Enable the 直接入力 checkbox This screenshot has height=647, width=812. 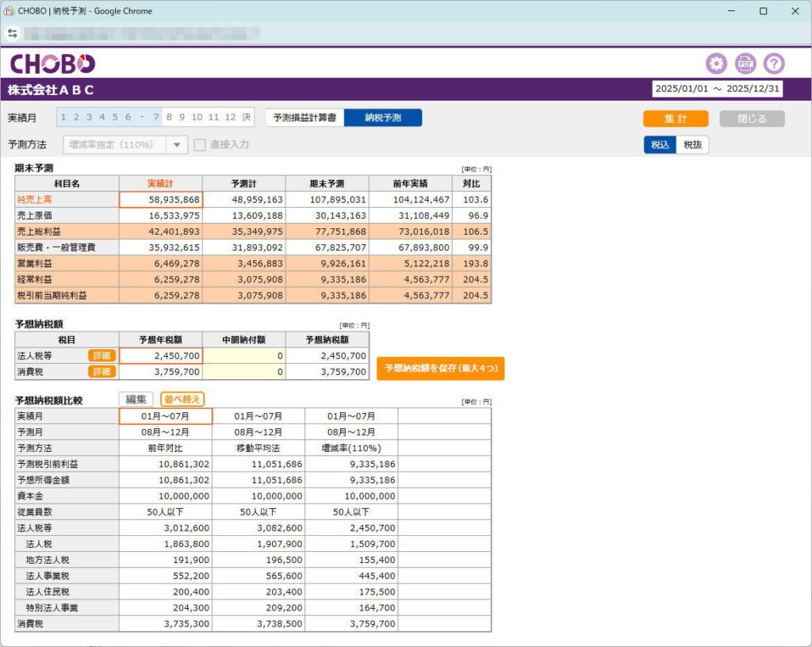[200, 144]
